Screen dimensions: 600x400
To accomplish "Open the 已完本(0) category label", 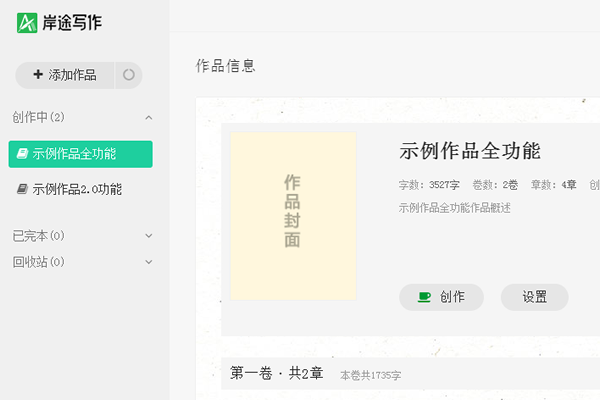I will click(38, 236).
